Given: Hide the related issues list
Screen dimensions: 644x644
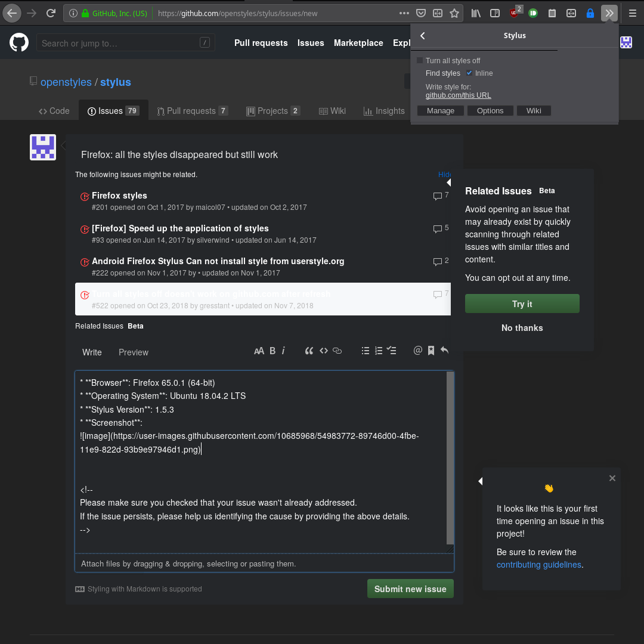Looking at the screenshot, I should click(x=444, y=174).
